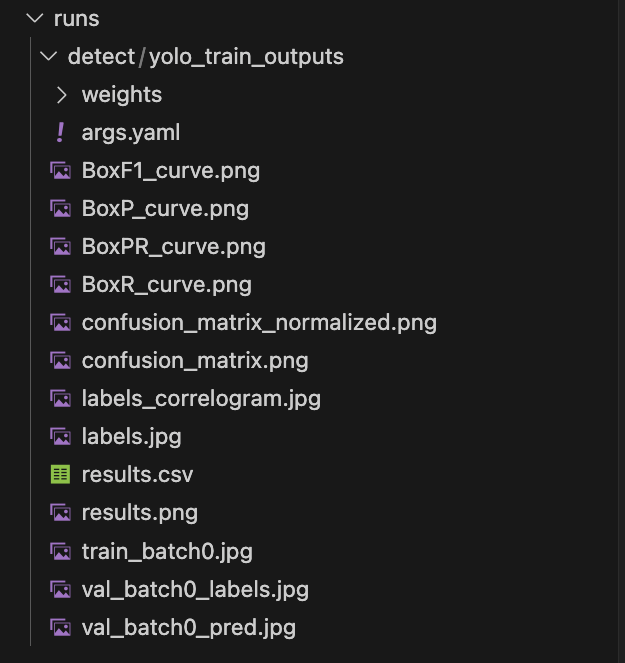Open labels_correlogram.jpg file
Screen dimensions: 625x663
[201, 399]
